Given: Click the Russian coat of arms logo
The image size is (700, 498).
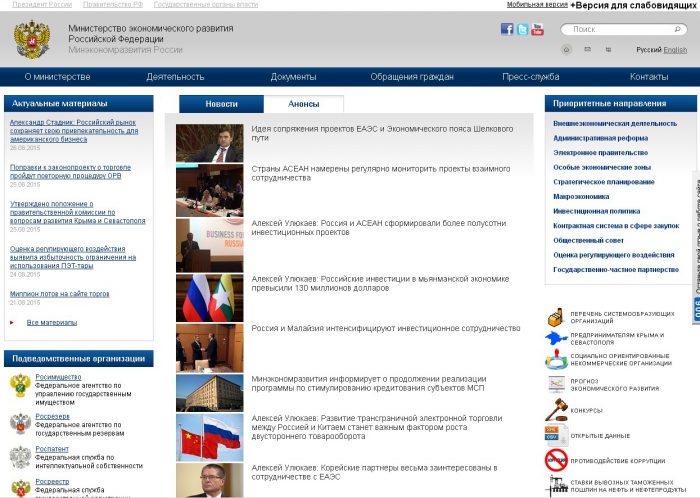Looking at the screenshot, I should (32, 39).
